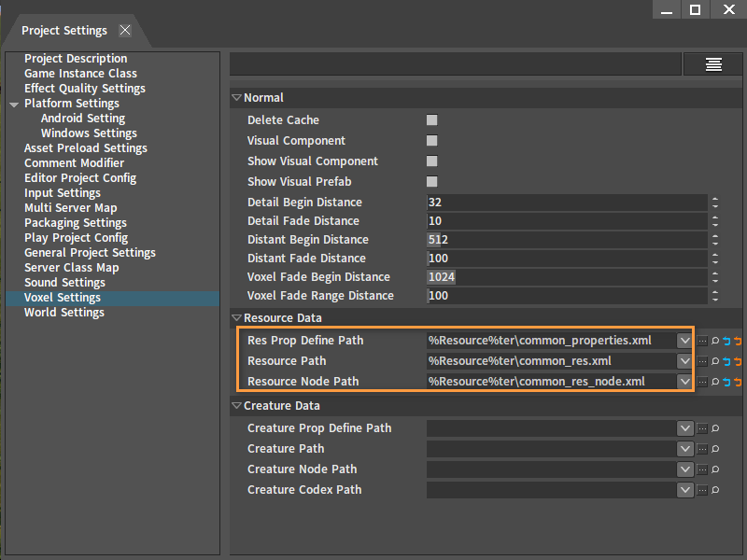Collapse the Resource Data section
The width and height of the screenshot is (747, 560).
point(236,317)
